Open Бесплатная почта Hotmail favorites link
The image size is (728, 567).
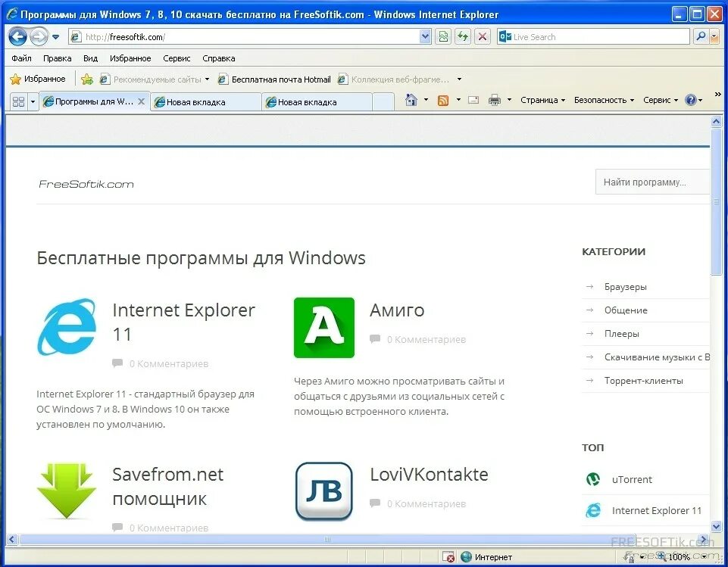[275, 79]
